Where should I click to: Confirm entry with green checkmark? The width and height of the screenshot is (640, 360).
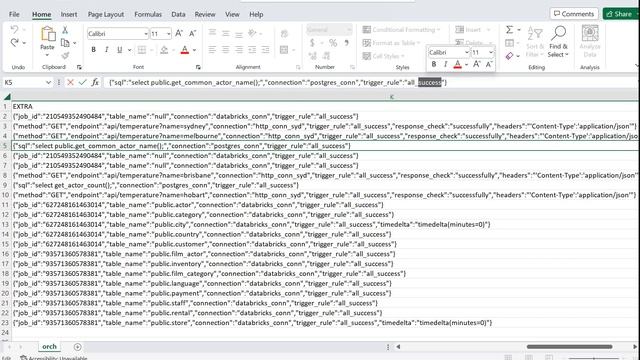(82, 82)
